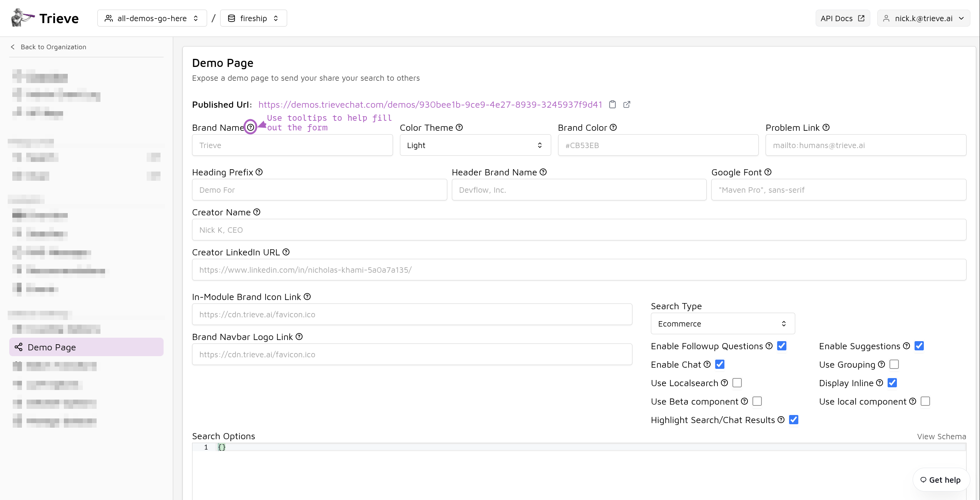Click the Trieve logo
Viewport: 980px width, 500px height.
(x=45, y=18)
